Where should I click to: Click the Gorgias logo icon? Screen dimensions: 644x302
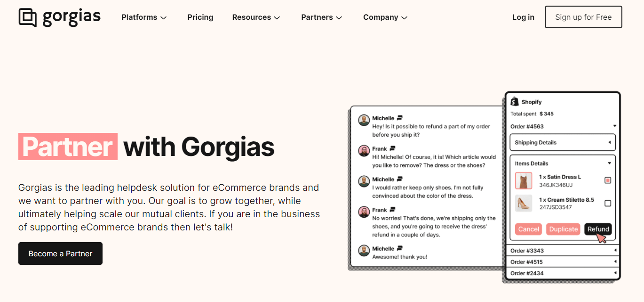click(x=27, y=17)
